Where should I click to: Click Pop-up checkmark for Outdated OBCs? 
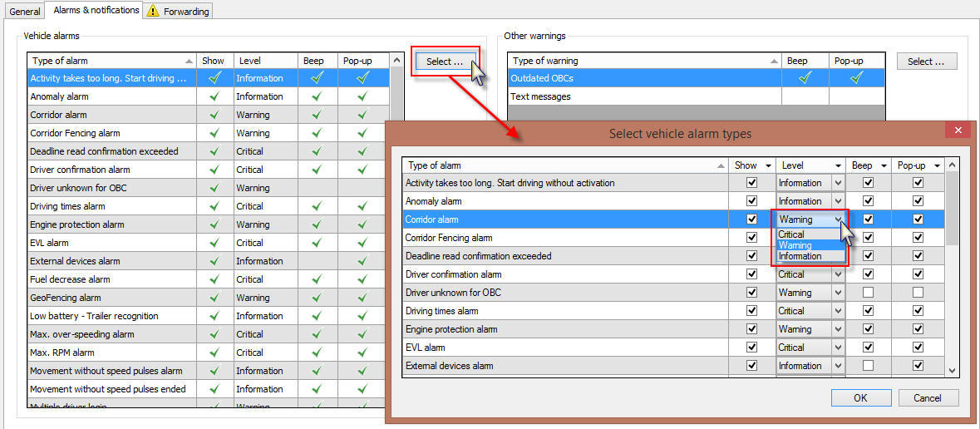point(856,78)
